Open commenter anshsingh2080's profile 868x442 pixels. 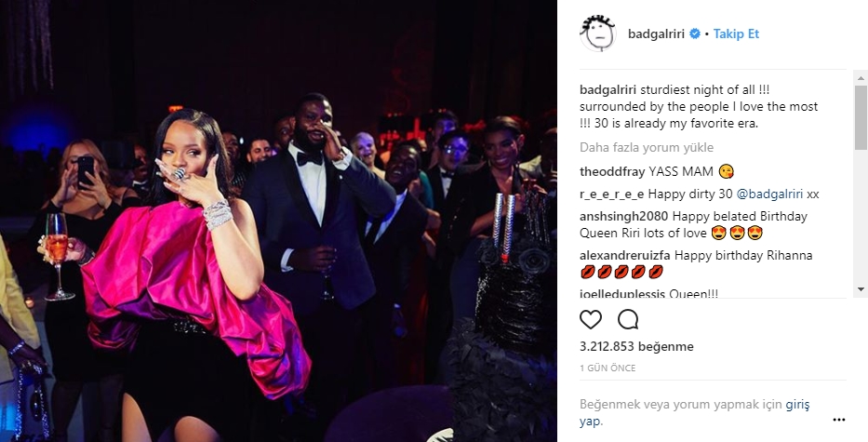624,216
